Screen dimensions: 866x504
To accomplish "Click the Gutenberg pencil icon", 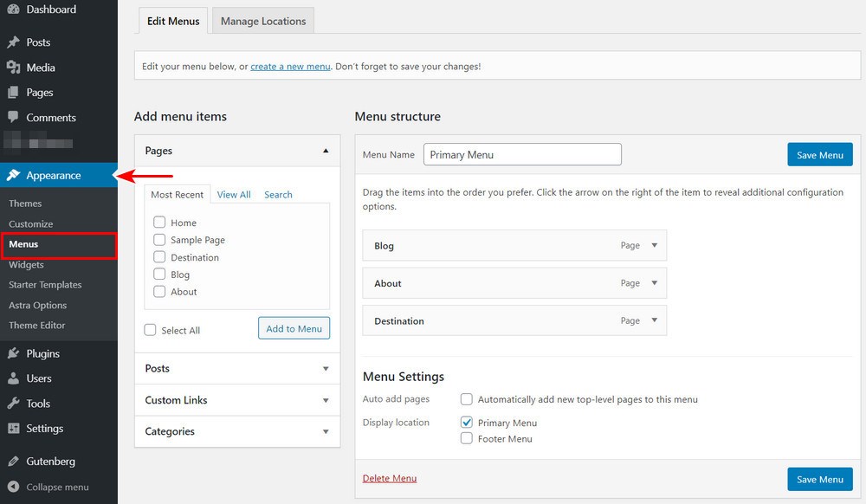I will [13, 461].
